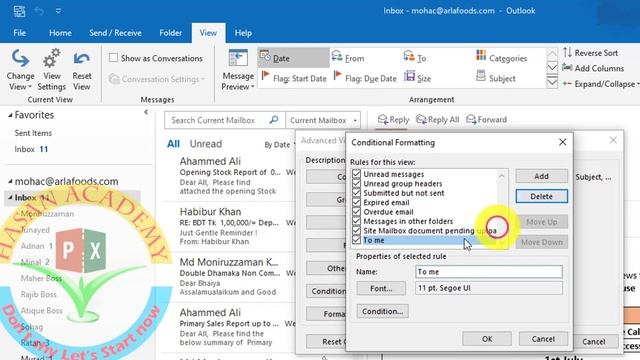640x360 pixels.
Task: Show only Unread messages
Action: tap(206, 144)
